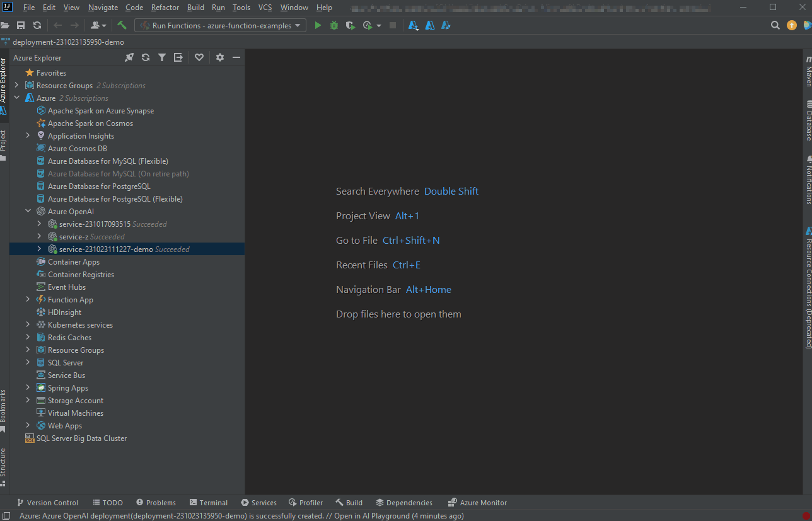Open the Problems tool window
812x521 pixels.
(156, 503)
